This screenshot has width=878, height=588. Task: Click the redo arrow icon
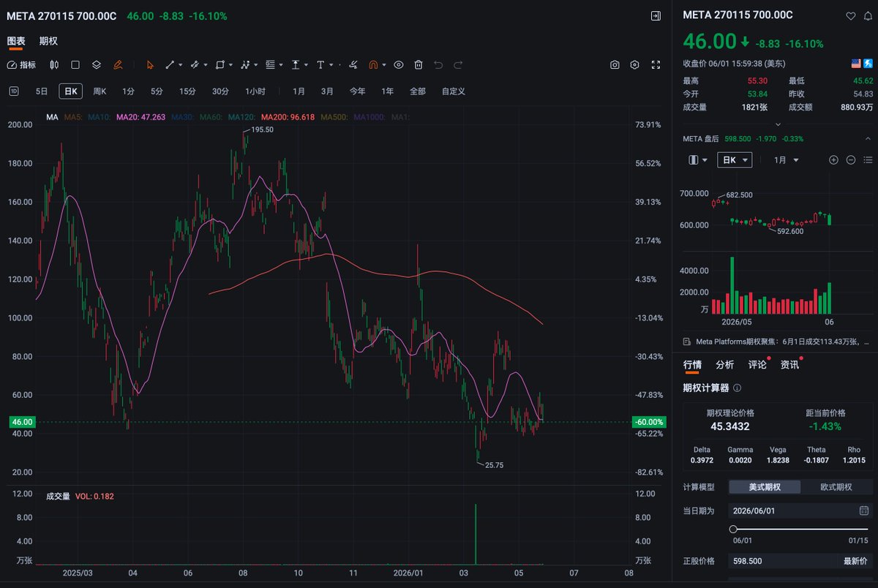[458, 64]
